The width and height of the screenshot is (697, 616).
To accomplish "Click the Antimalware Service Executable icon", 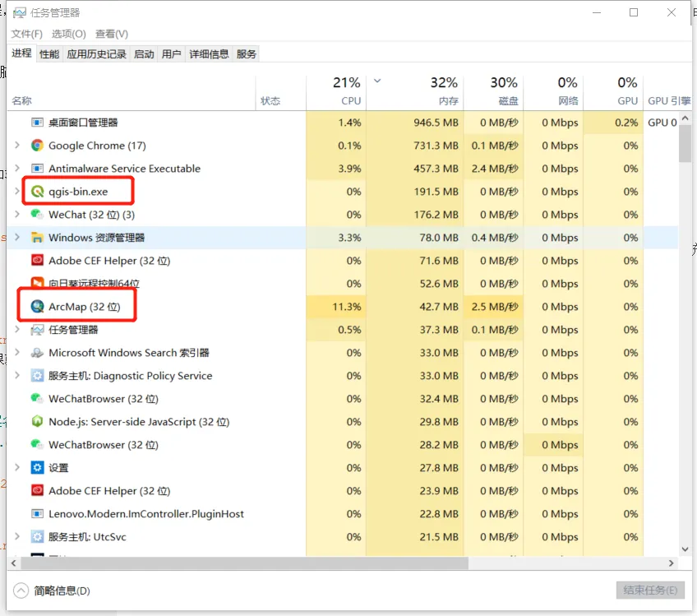I will click(37, 169).
